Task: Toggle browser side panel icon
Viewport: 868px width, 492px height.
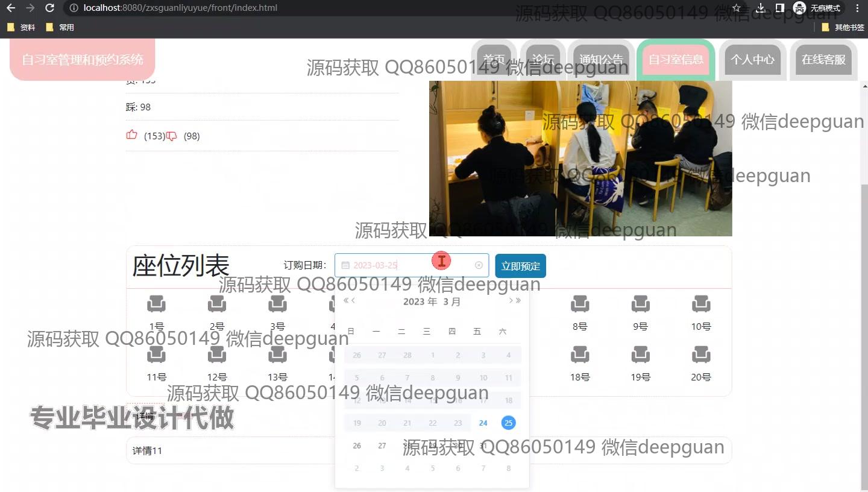Action: coord(779,8)
